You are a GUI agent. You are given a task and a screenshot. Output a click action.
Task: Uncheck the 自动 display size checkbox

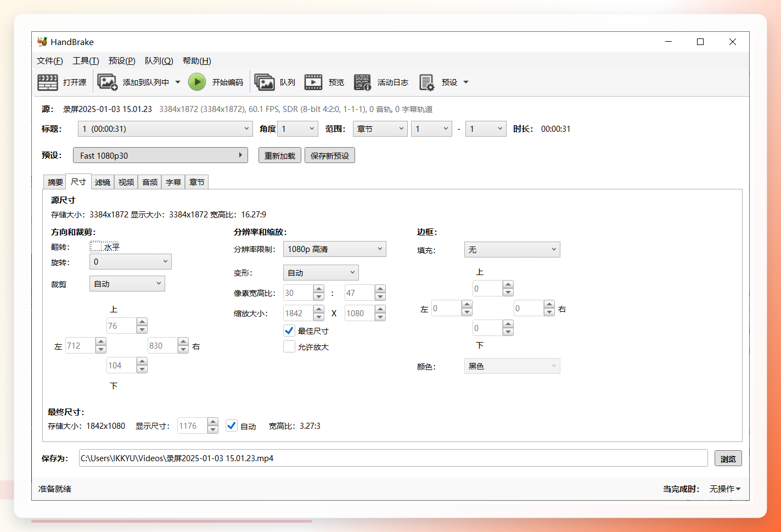pyautogui.click(x=232, y=425)
